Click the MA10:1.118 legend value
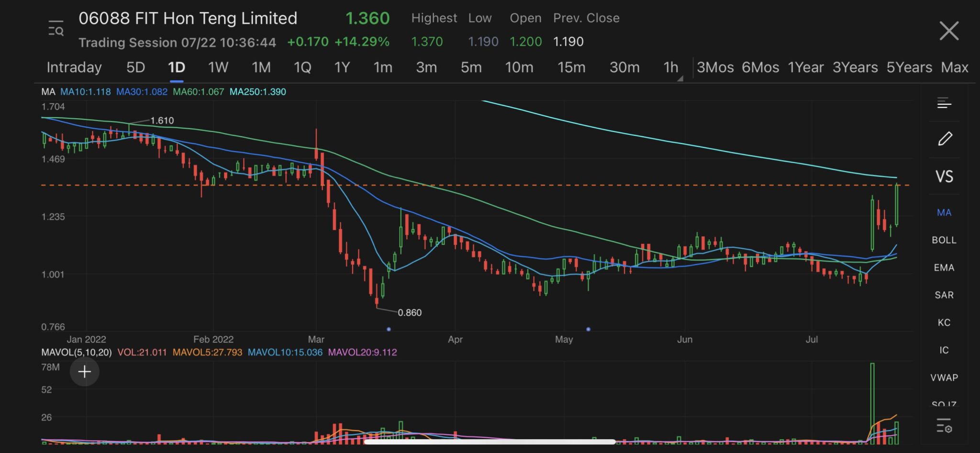 [x=86, y=92]
